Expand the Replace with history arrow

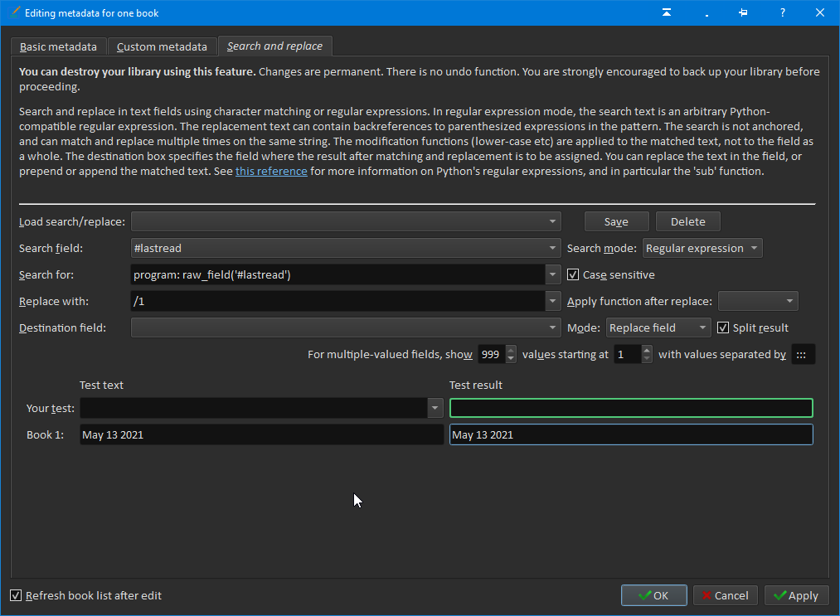(553, 301)
